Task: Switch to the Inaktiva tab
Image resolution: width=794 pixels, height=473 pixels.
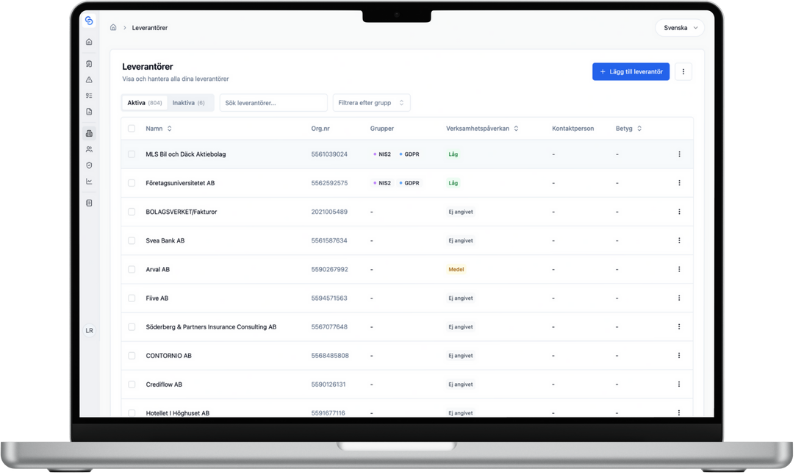Action: point(188,103)
